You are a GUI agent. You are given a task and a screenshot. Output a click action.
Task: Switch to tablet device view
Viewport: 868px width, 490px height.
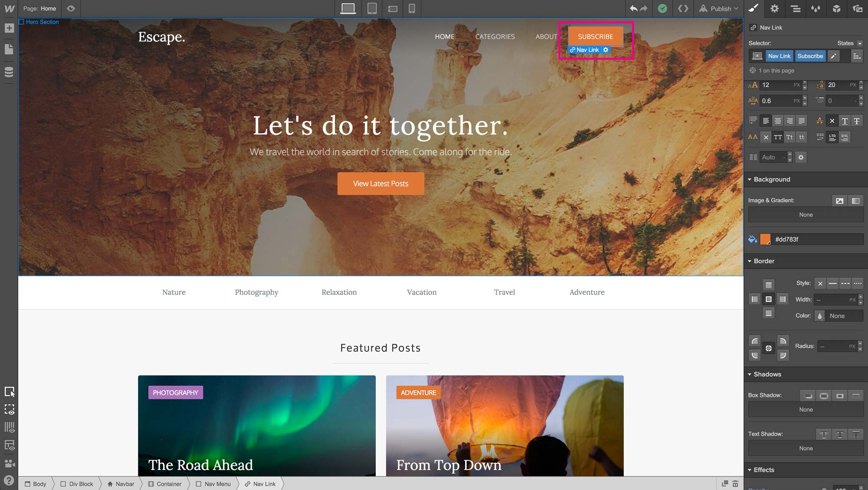pyautogui.click(x=372, y=8)
